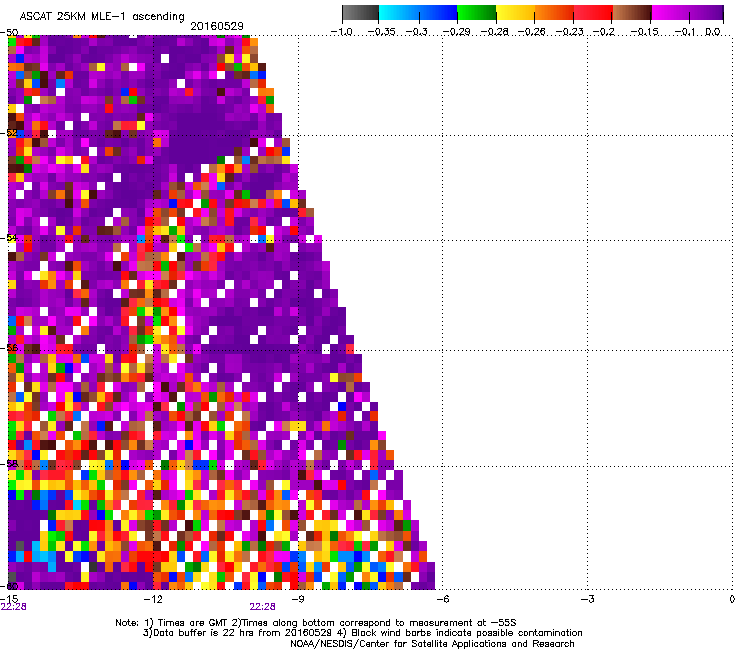The image size is (740, 650).
Task: Click the gray segment of the color bar
Action: coord(361,13)
